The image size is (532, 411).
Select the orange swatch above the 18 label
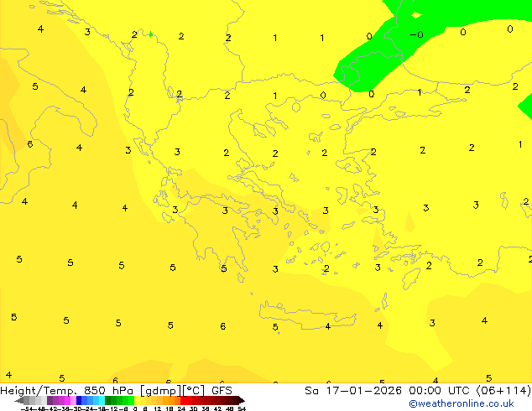click(x=172, y=401)
